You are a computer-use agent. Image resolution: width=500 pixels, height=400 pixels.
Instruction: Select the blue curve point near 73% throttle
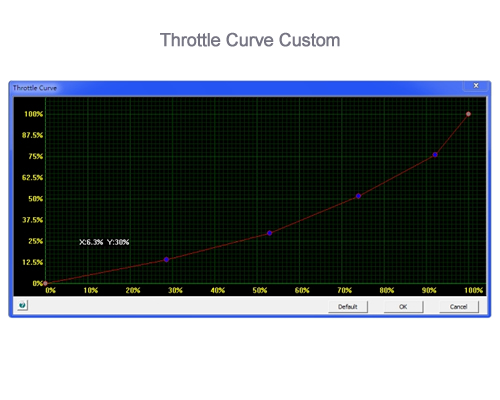358,196
